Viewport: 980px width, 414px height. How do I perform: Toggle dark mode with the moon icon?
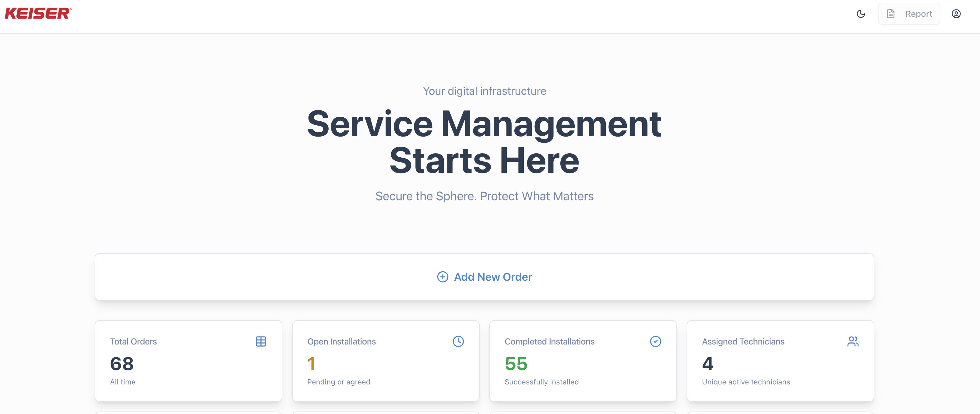coord(861,14)
